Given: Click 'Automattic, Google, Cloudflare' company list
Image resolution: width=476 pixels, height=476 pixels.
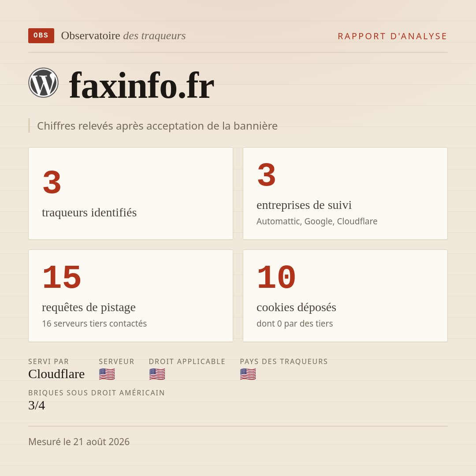Looking at the screenshot, I should [317, 221].
